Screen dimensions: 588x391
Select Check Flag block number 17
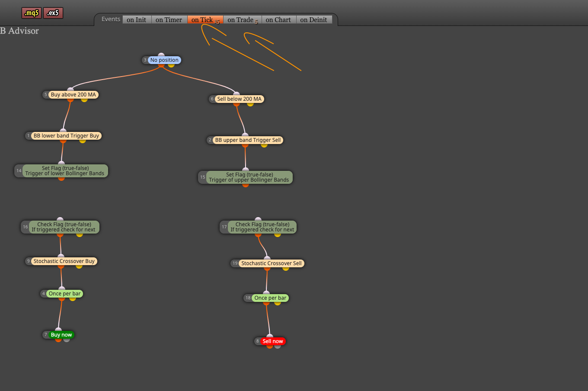[262, 227]
